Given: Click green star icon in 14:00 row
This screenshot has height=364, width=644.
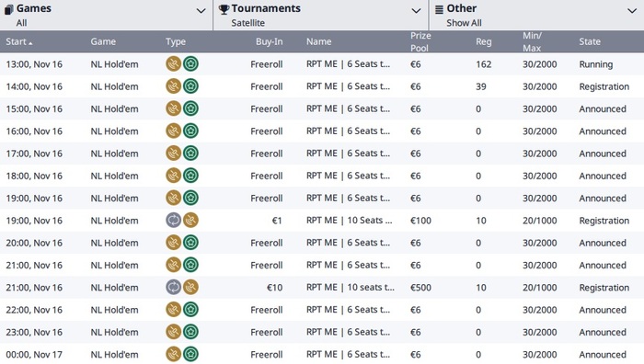Looking at the screenshot, I should pyautogui.click(x=190, y=86).
